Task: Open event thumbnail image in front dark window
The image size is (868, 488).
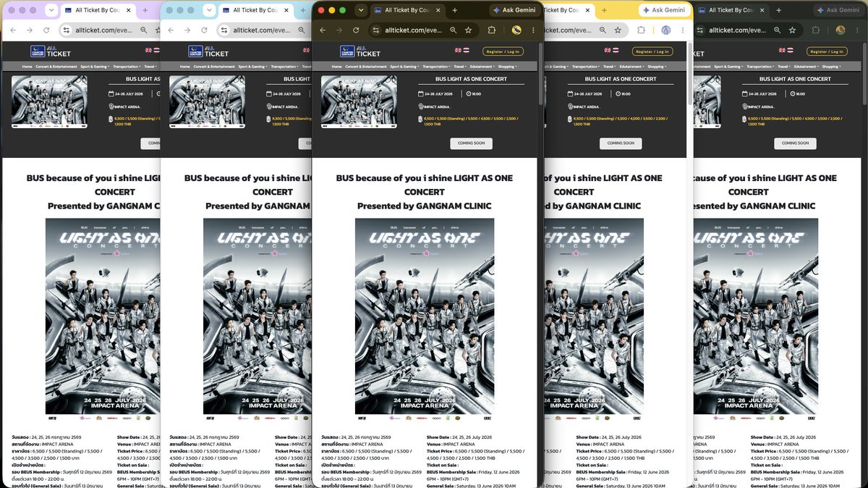Action: [x=359, y=102]
